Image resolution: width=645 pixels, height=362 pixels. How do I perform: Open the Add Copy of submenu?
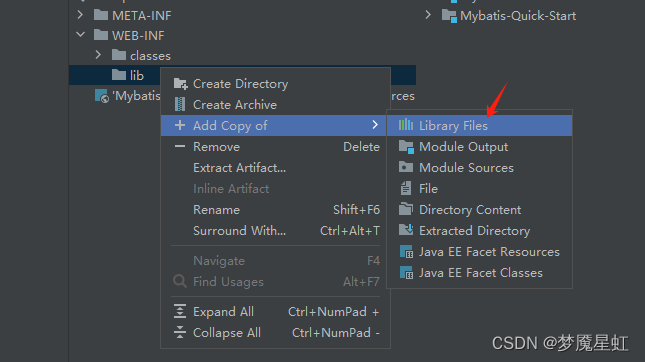[274, 125]
